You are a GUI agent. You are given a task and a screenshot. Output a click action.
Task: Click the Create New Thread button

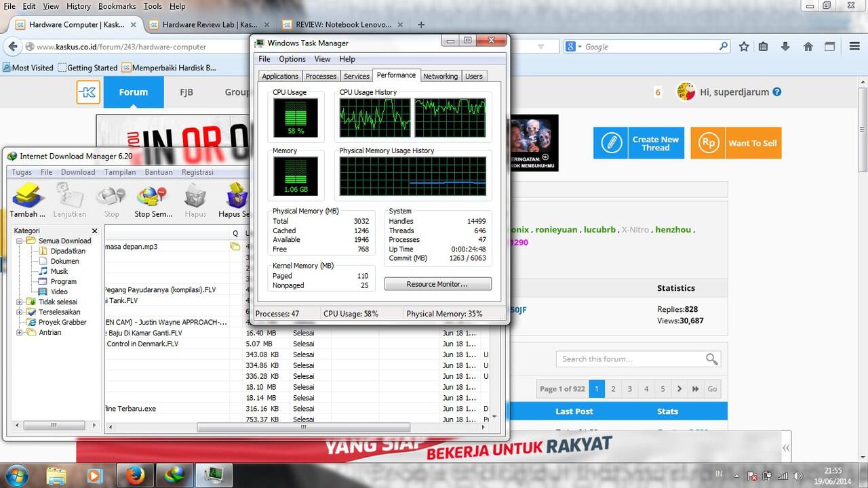[639, 143]
